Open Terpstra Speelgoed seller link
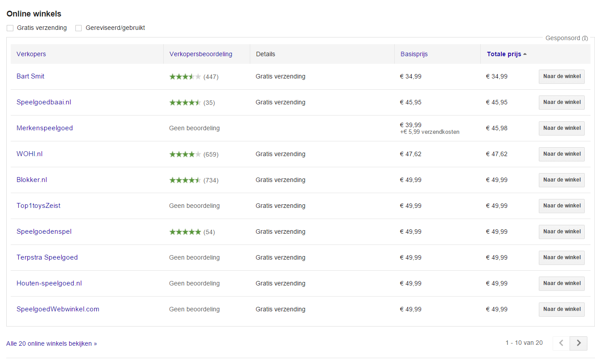This screenshot has width=595, height=364. coord(47,257)
